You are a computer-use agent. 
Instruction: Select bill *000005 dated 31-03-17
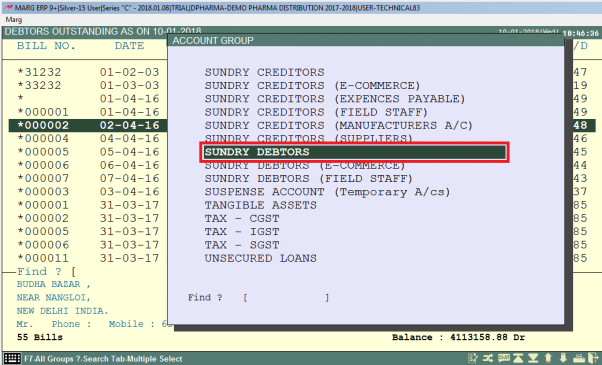click(x=88, y=231)
